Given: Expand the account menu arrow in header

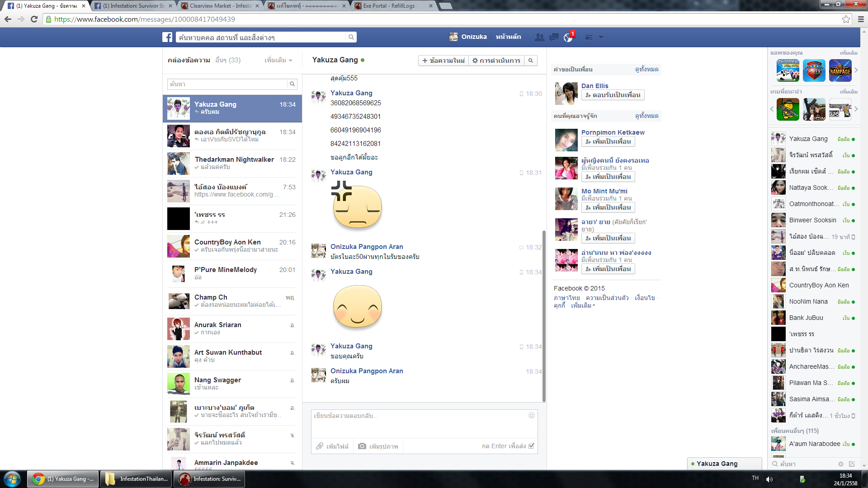Looking at the screenshot, I should pyautogui.click(x=601, y=37).
